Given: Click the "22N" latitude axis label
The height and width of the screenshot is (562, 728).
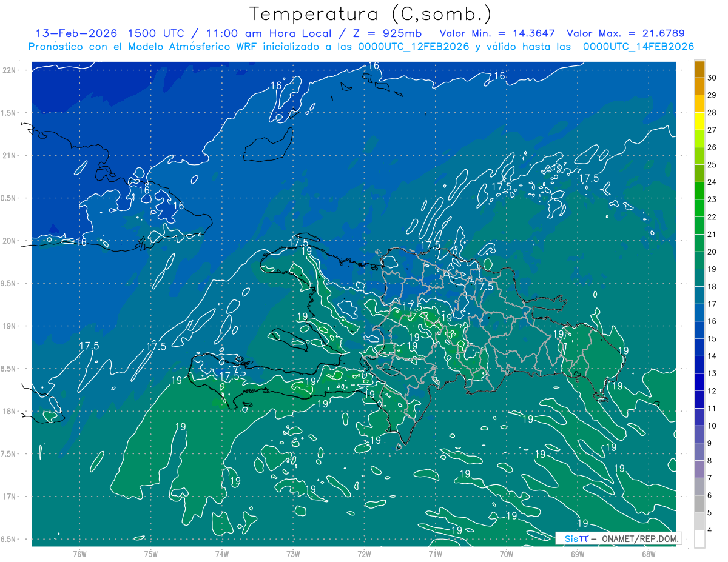Looking at the screenshot, I should 9,70.
